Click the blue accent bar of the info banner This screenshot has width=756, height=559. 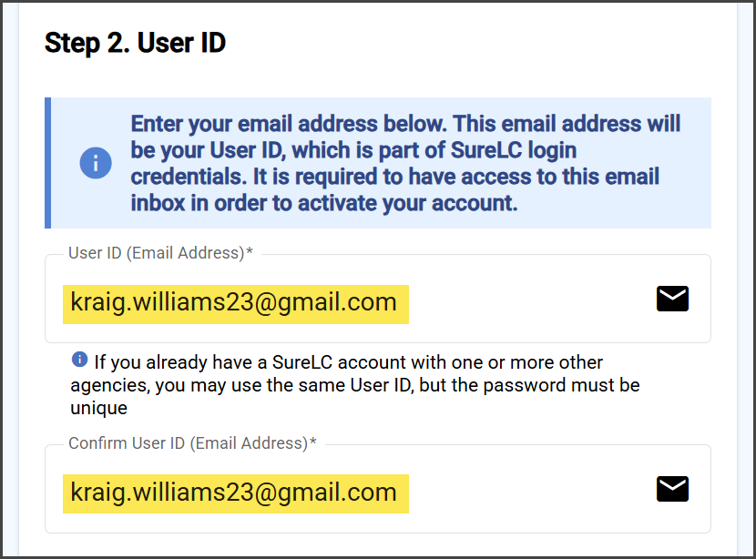47,163
